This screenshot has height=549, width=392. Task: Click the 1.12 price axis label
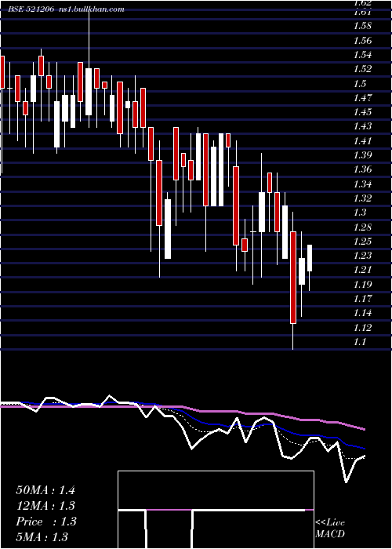(362, 327)
